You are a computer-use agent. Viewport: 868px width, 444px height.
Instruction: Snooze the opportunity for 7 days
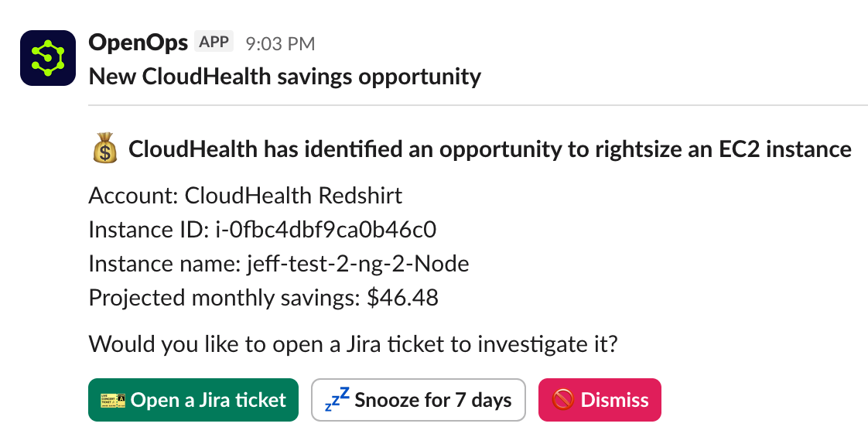(418, 400)
